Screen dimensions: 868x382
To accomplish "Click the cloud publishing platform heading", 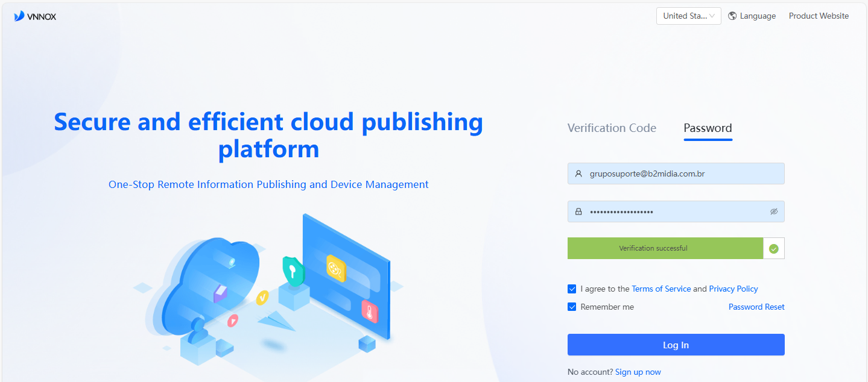I will [x=268, y=135].
